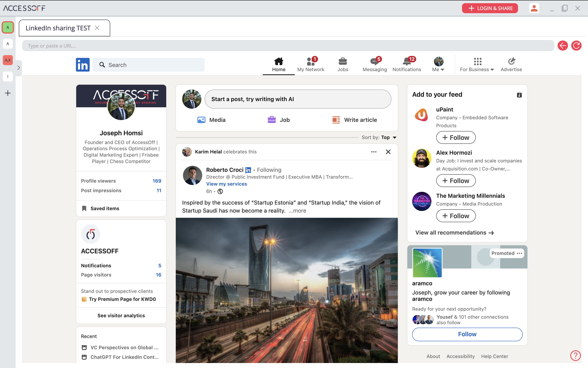Click the help question mark icon

click(x=575, y=356)
